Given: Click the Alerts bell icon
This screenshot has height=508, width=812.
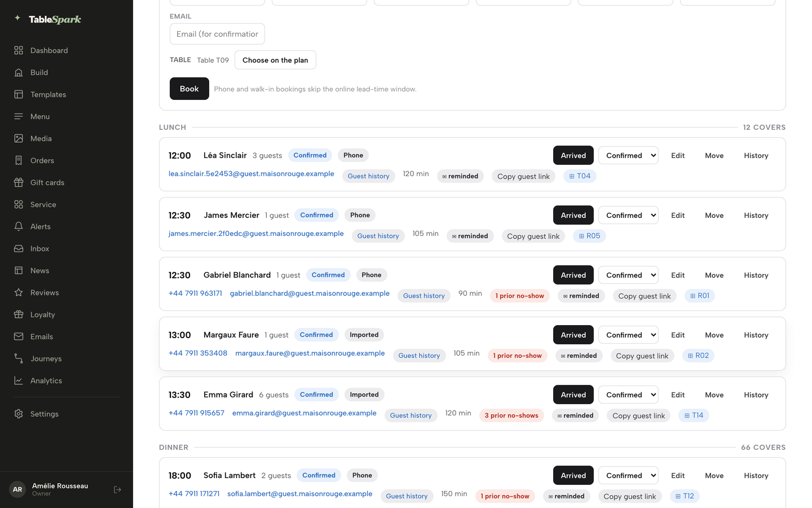Looking at the screenshot, I should point(19,226).
